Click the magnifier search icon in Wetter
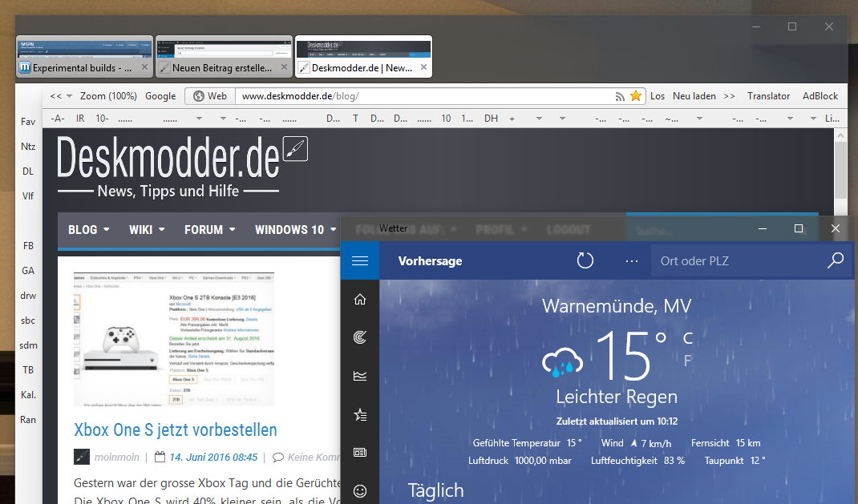The height and width of the screenshot is (504, 858). click(835, 260)
